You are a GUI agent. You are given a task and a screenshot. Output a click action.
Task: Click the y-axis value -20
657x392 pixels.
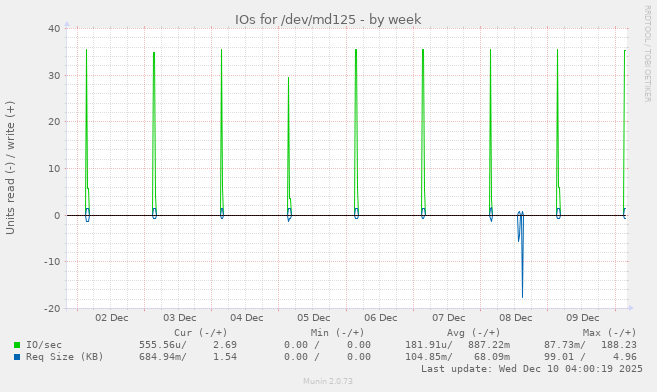click(52, 309)
